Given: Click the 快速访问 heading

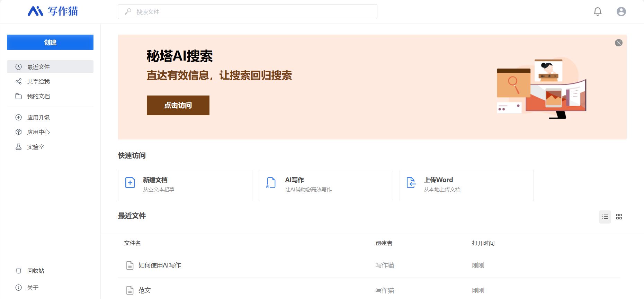Looking at the screenshot, I should 132,155.
